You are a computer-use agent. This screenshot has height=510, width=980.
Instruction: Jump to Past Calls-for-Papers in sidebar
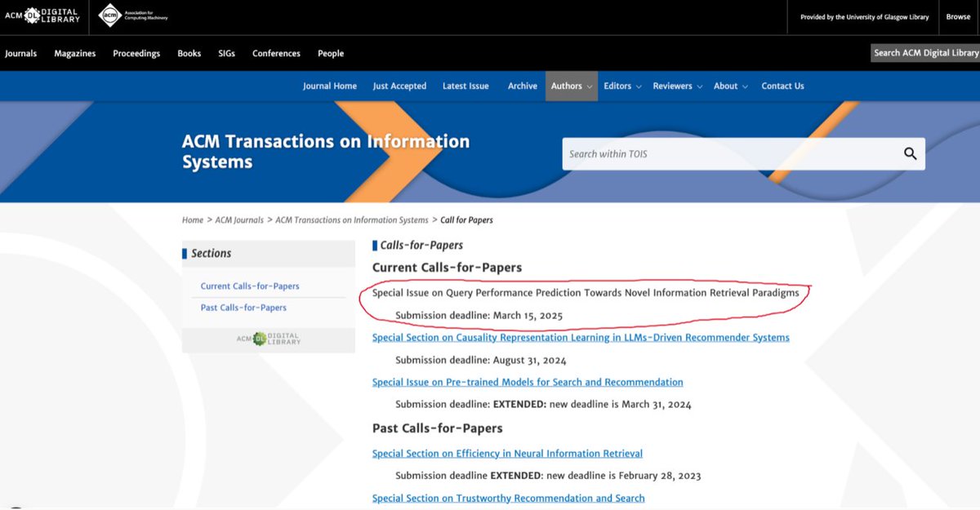pyautogui.click(x=243, y=308)
